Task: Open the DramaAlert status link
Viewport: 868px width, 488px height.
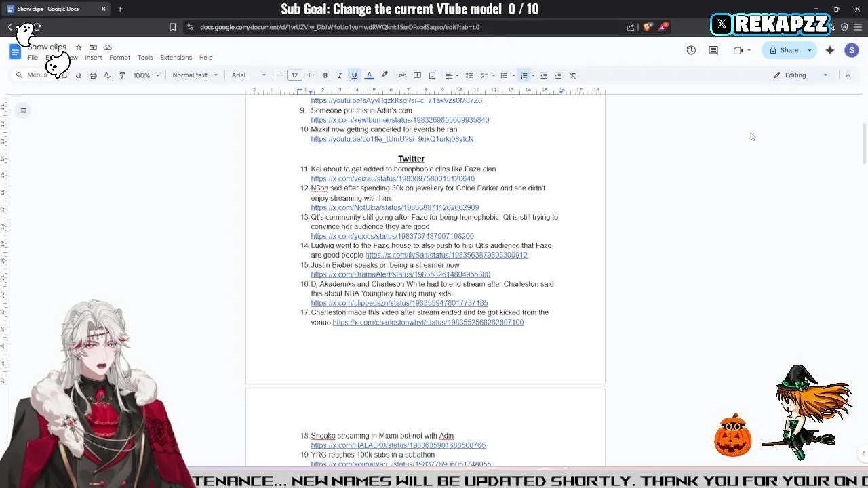Action: tap(401, 274)
